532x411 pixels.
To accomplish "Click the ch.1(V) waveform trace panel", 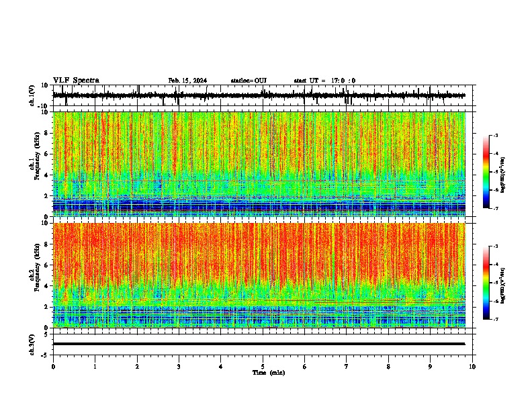I will pos(264,95).
